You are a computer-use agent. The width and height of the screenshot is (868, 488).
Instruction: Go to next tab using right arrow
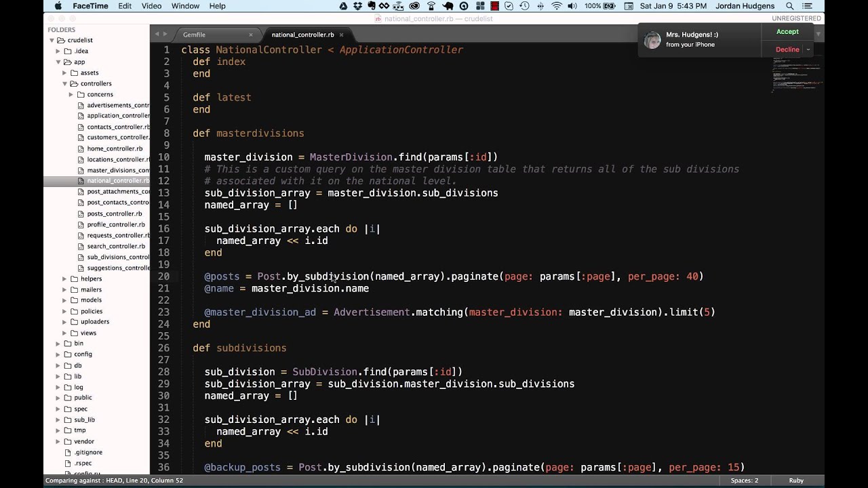coord(165,34)
